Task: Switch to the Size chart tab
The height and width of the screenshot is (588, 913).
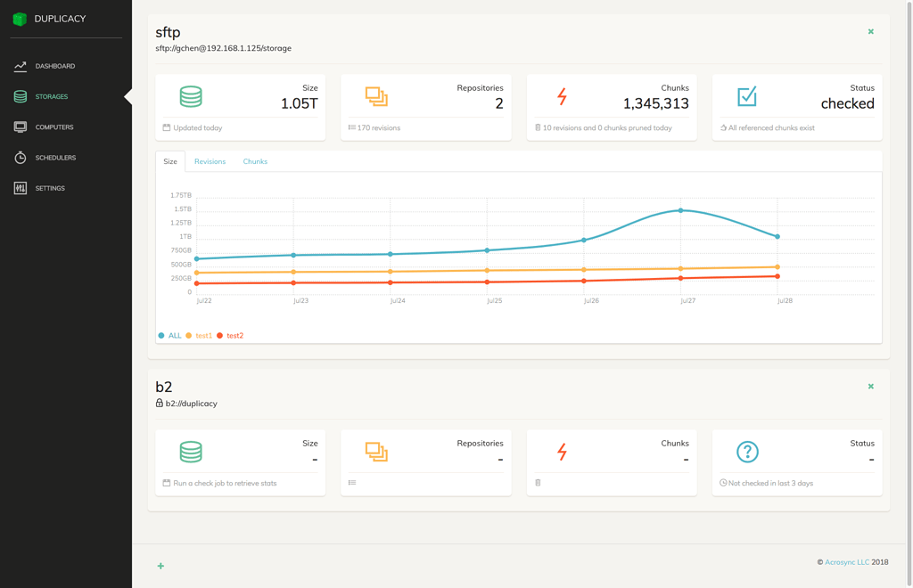Action: coord(170,161)
